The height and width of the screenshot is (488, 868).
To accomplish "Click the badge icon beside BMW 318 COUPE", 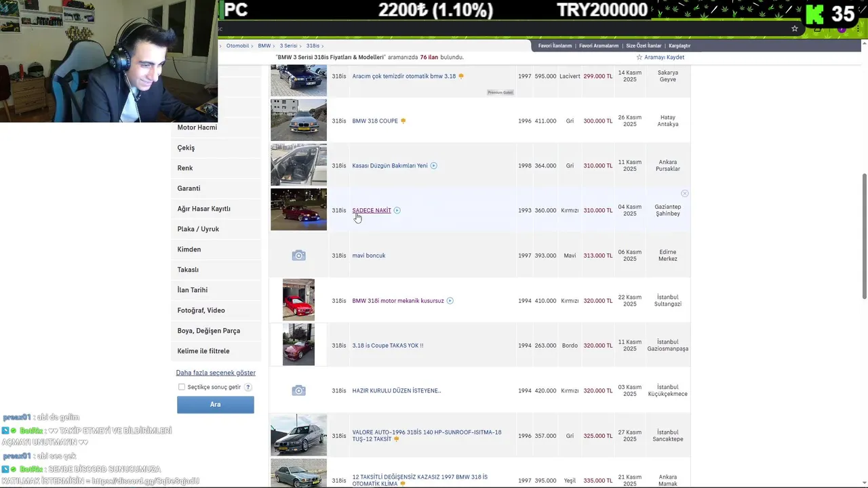I will click(x=403, y=121).
